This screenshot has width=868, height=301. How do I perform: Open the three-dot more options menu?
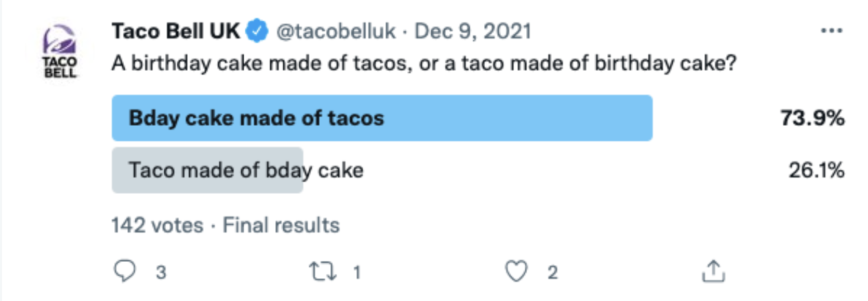[x=832, y=32]
